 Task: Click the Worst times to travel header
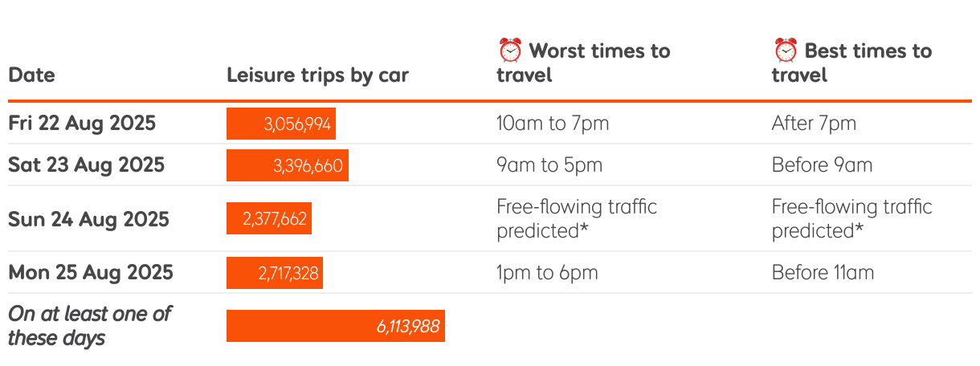tap(584, 63)
